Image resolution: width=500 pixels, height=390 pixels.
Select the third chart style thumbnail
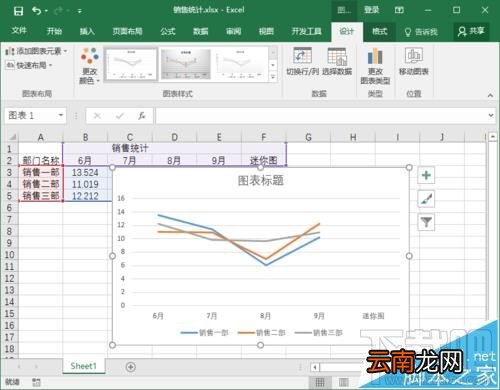pos(239,64)
